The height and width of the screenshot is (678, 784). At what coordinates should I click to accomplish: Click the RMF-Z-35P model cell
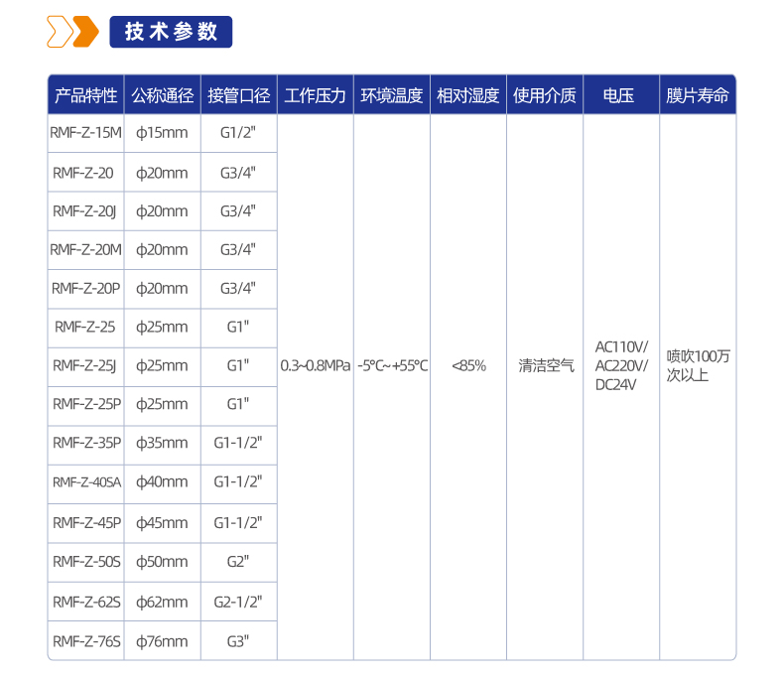click(86, 444)
